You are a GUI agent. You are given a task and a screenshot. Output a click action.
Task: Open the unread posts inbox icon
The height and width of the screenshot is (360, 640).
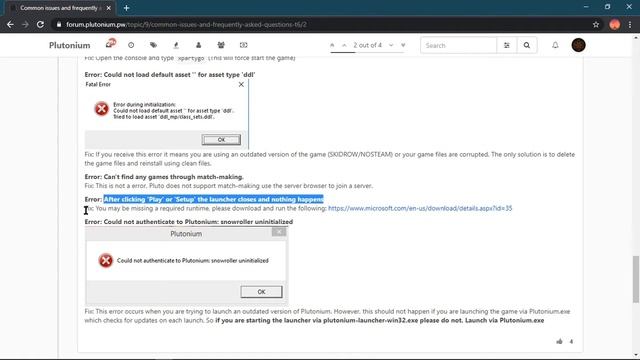point(110,44)
